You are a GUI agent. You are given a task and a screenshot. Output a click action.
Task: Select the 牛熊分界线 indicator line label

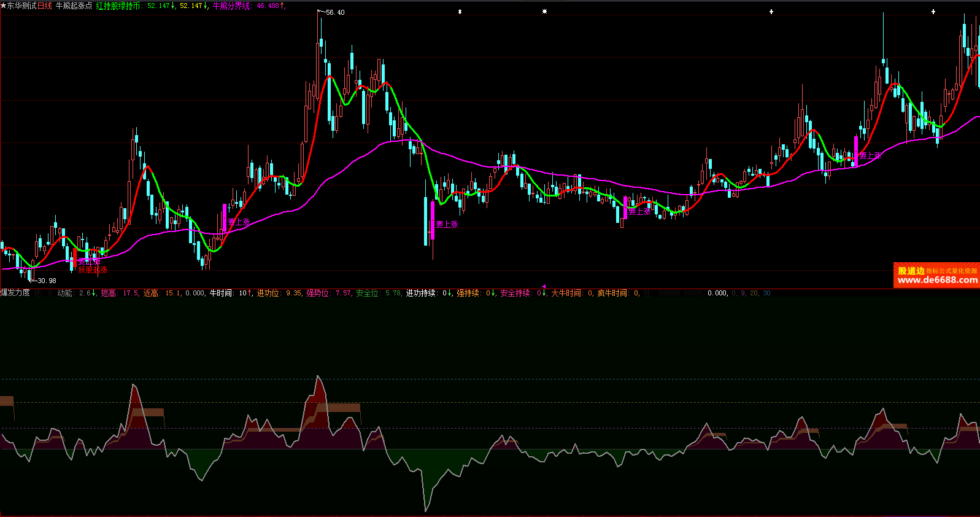tap(231, 6)
